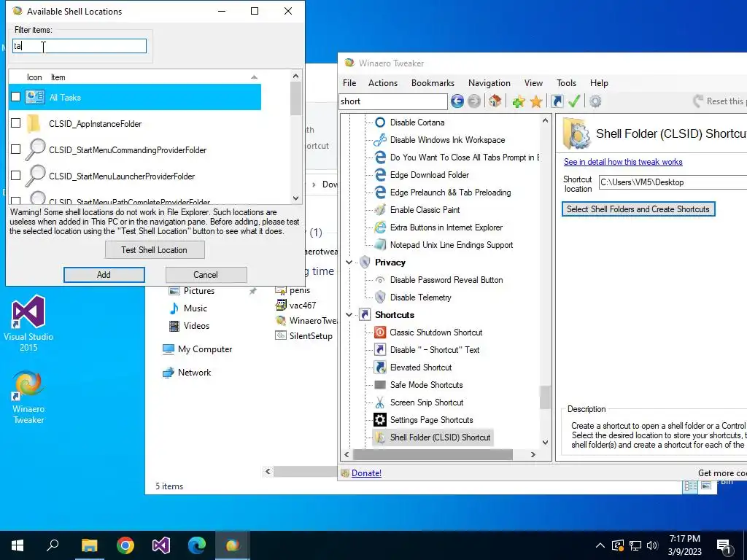Screen dimensions: 747x560
Task: Select Edge Download Folder item
Action: click(429, 175)
